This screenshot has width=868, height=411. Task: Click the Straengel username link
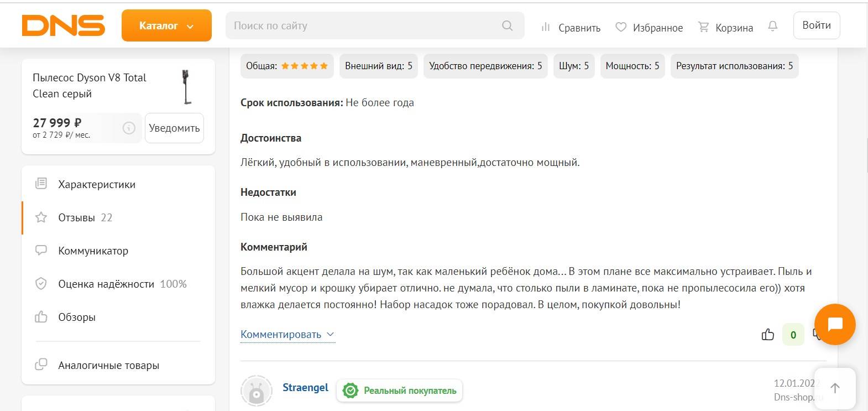(x=305, y=387)
